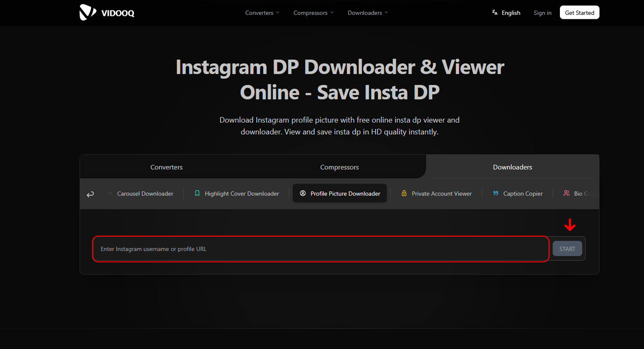The height and width of the screenshot is (349, 644).
Task: Click the back arrow icon in tool row
Action: pyautogui.click(x=91, y=195)
